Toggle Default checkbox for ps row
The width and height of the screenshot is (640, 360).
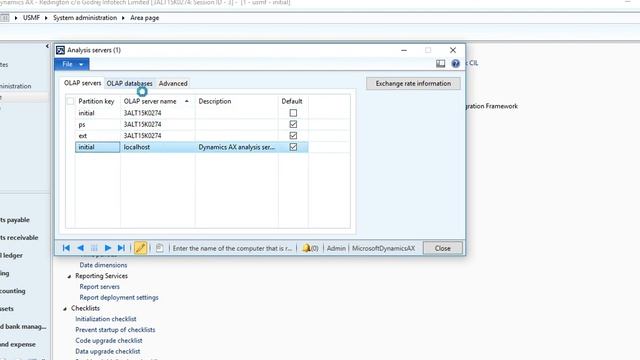click(293, 124)
